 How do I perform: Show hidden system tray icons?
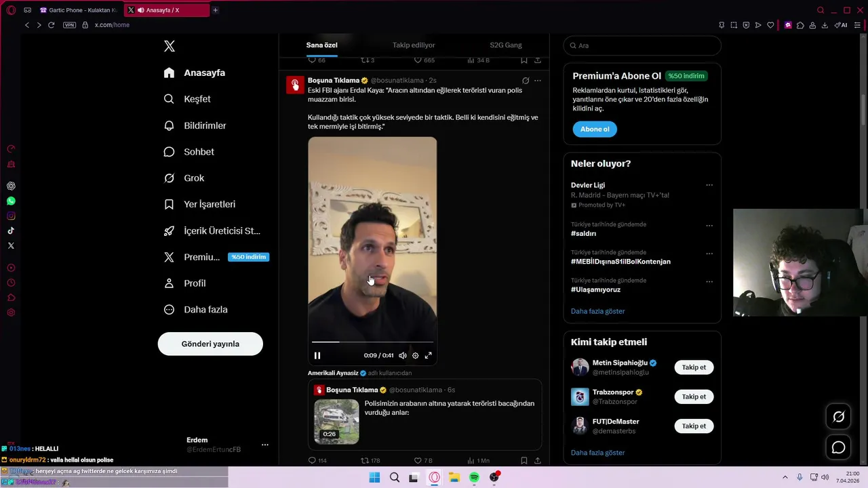(x=785, y=477)
